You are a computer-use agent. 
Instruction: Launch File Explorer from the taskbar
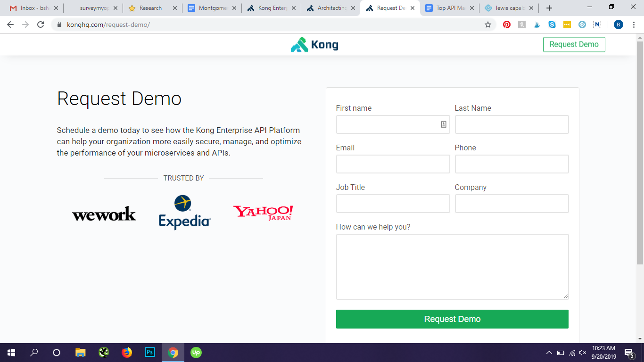coord(81,353)
